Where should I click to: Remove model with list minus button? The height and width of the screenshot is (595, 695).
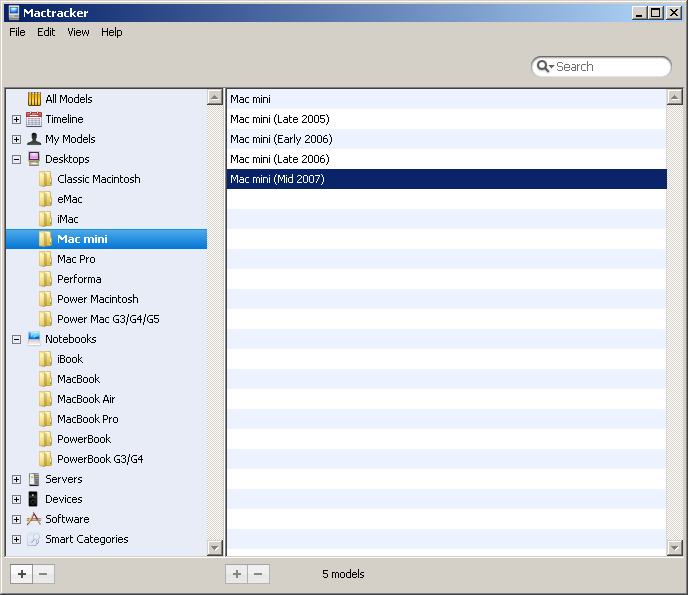pos(258,574)
